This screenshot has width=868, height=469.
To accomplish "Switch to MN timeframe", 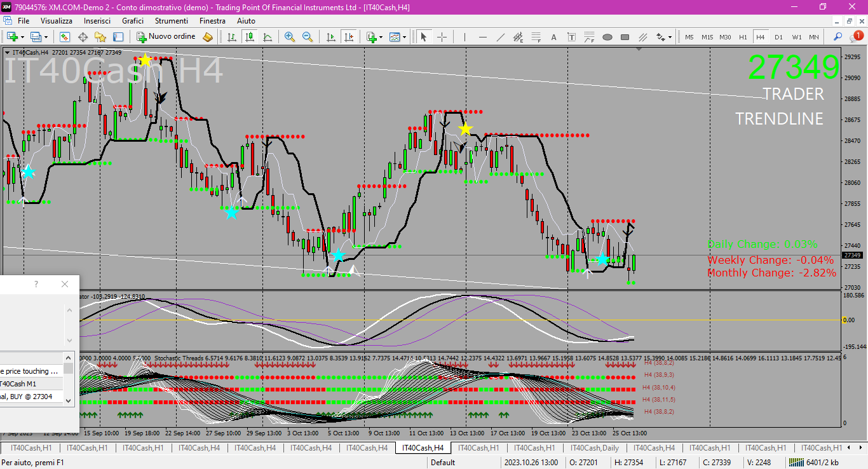I will click(814, 37).
